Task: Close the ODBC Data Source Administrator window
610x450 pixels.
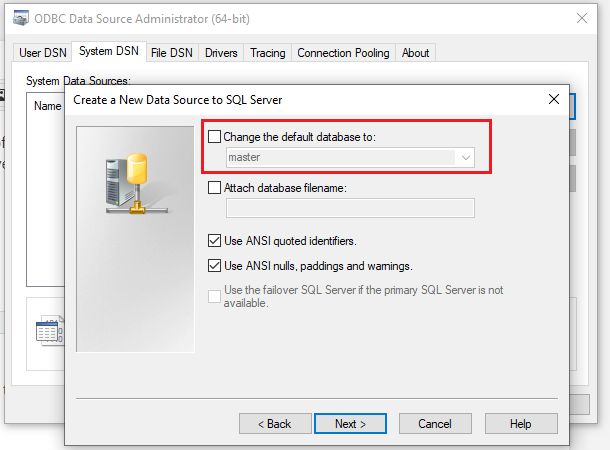Action: [x=582, y=18]
